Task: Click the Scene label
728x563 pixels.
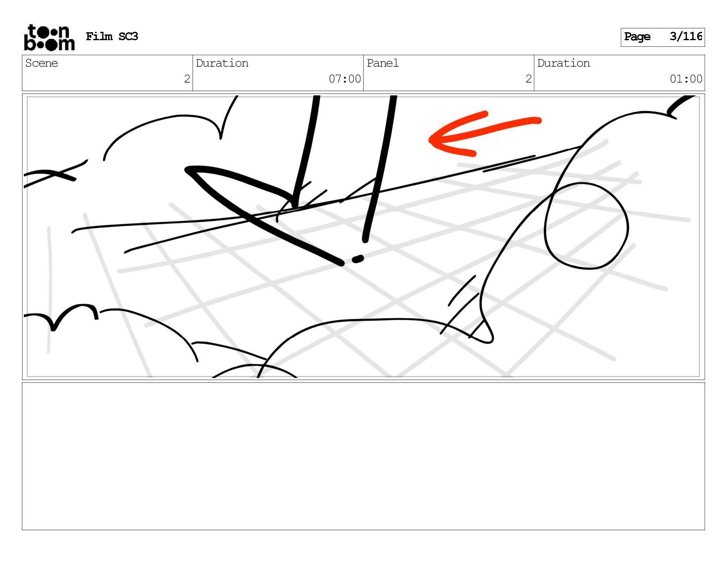Action: click(x=41, y=63)
